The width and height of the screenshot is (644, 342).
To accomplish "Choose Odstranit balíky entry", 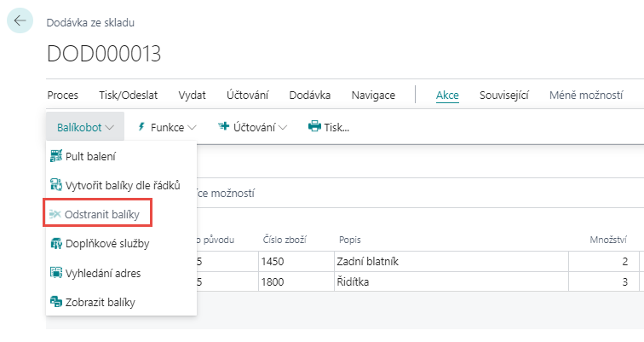I will point(121,214).
